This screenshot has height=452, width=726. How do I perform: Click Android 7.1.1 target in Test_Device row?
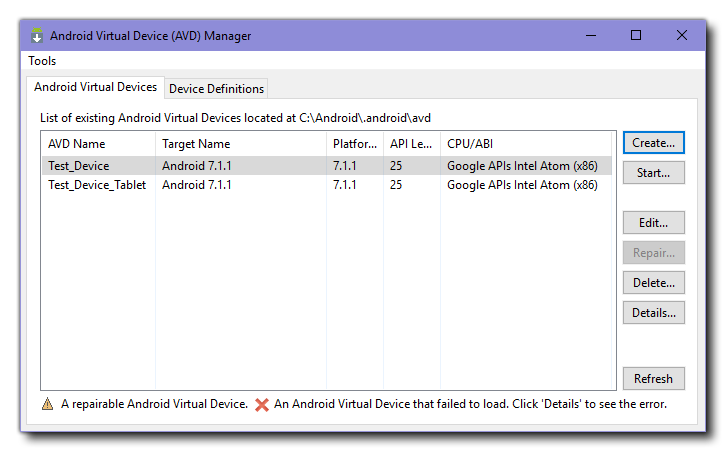tap(197, 166)
